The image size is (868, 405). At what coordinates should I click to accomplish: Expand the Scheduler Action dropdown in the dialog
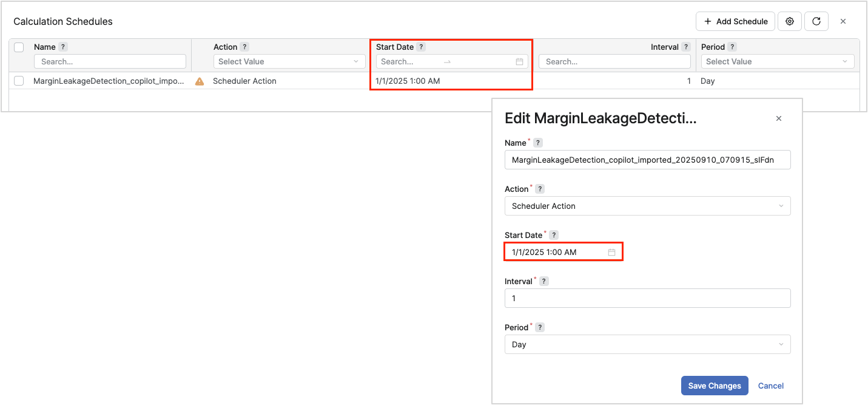pos(647,206)
